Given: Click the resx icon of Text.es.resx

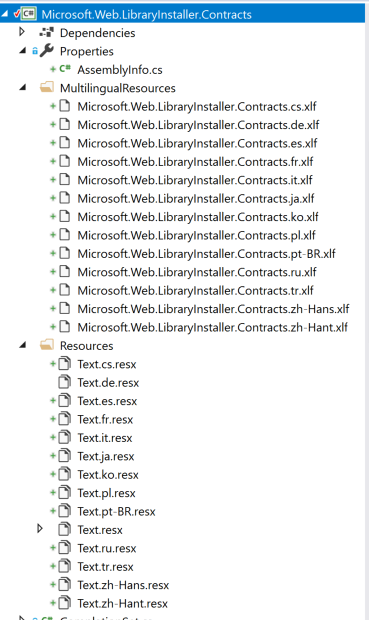Looking at the screenshot, I should [64, 400].
